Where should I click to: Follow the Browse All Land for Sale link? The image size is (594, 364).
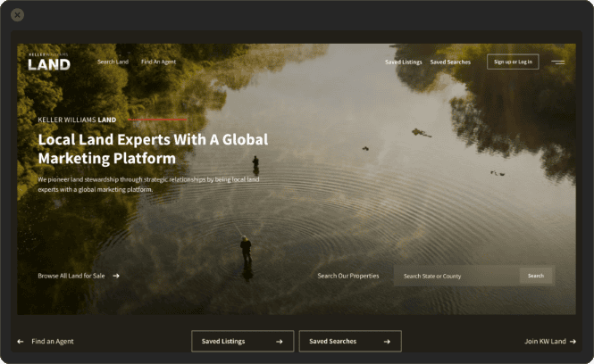[x=71, y=276]
